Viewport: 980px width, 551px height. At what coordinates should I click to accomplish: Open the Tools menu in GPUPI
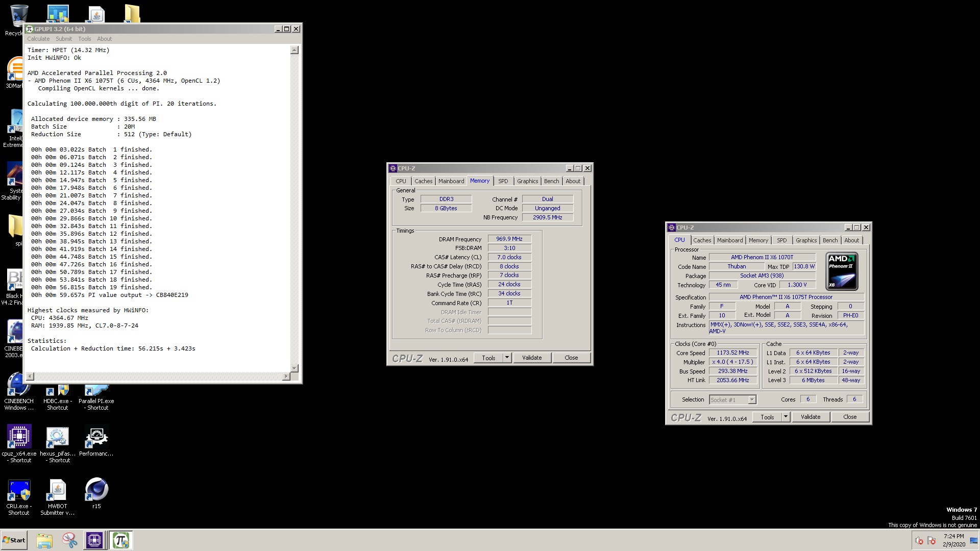85,39
